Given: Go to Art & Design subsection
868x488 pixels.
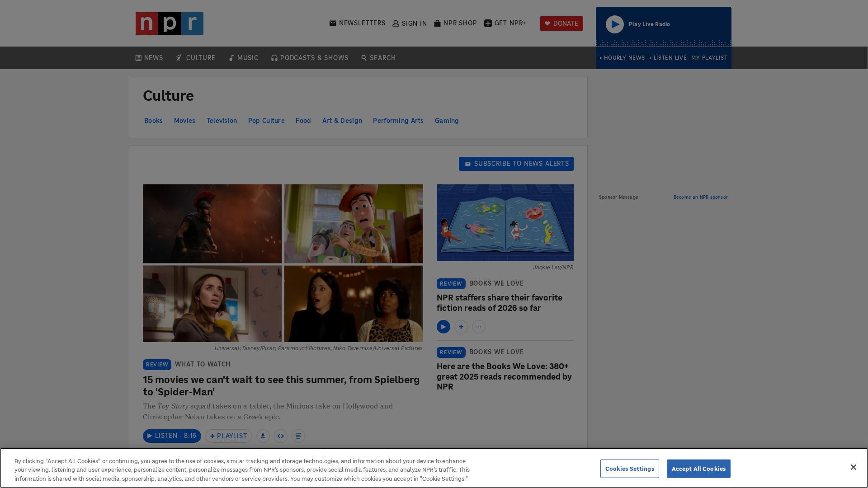Looking at the screenshot, I should coord(342,121).
